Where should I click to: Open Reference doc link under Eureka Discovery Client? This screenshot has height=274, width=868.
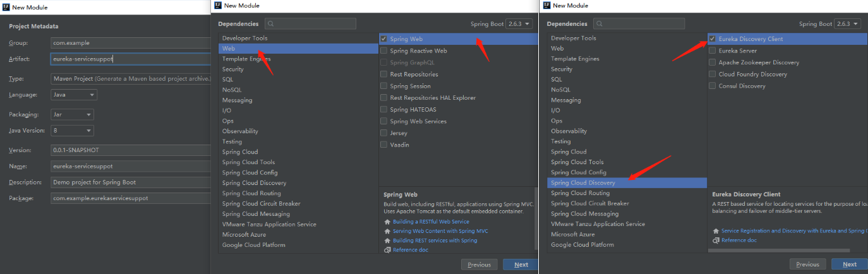point(738,241)
